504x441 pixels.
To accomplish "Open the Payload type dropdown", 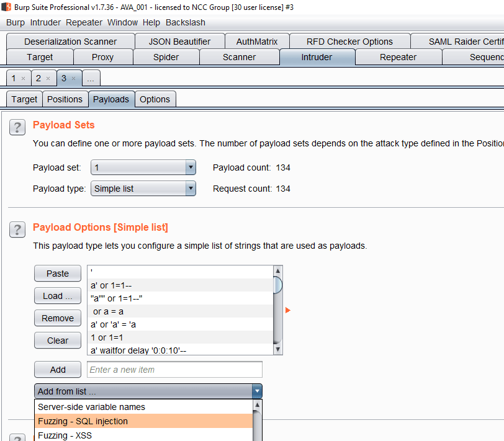I will (191, 189).
